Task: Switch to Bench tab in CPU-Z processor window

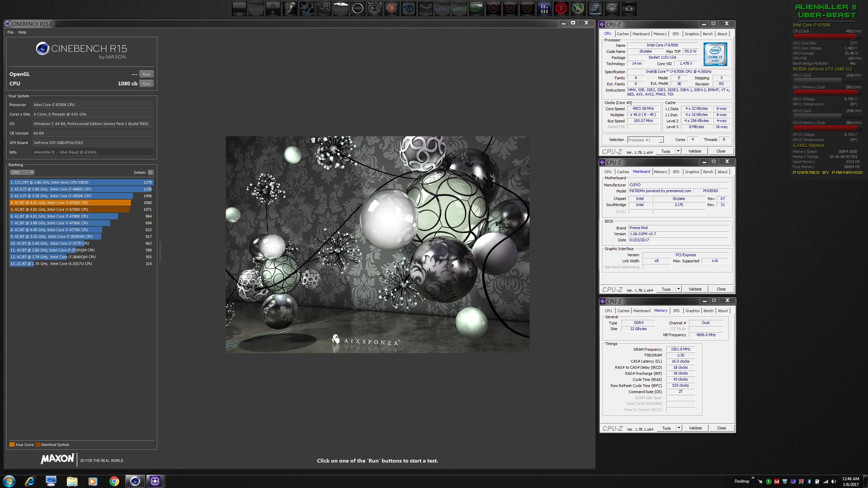Action: pos(708,34)
